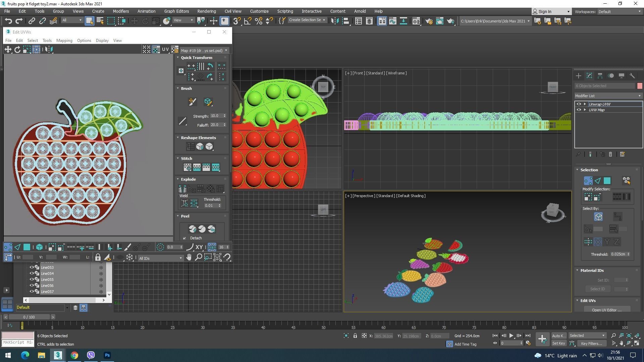
Task: Click the Undo arrow in main toolbar
Action: 8,21
